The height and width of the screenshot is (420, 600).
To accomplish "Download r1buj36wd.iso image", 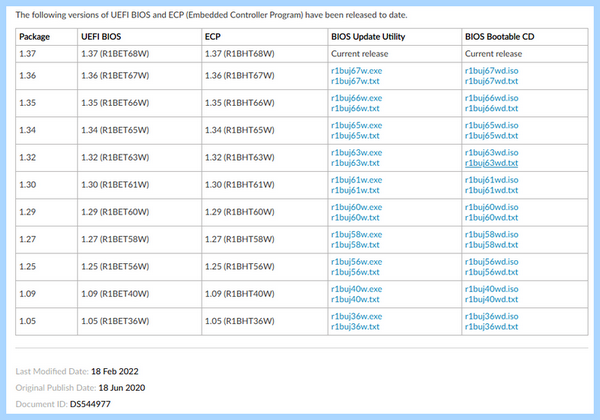I will tap(491, 316).
